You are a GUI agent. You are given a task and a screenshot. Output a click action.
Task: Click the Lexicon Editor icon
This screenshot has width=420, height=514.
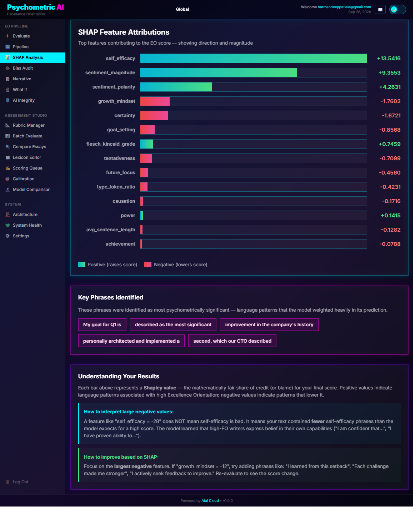click(x=7, y=157)
